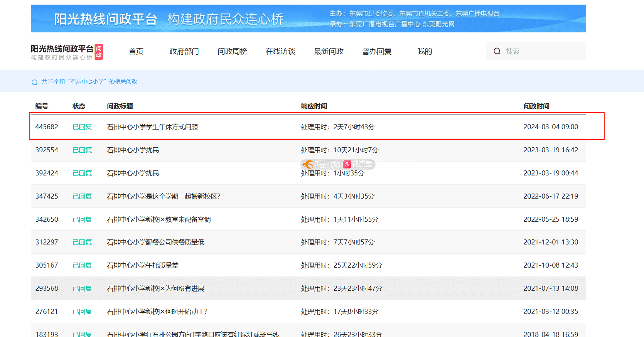Screen dimensions: 644x337
Task: Open 石排中心小学新校区何时开始动工?
Action: pyautogui.click(x=157, y=312)
